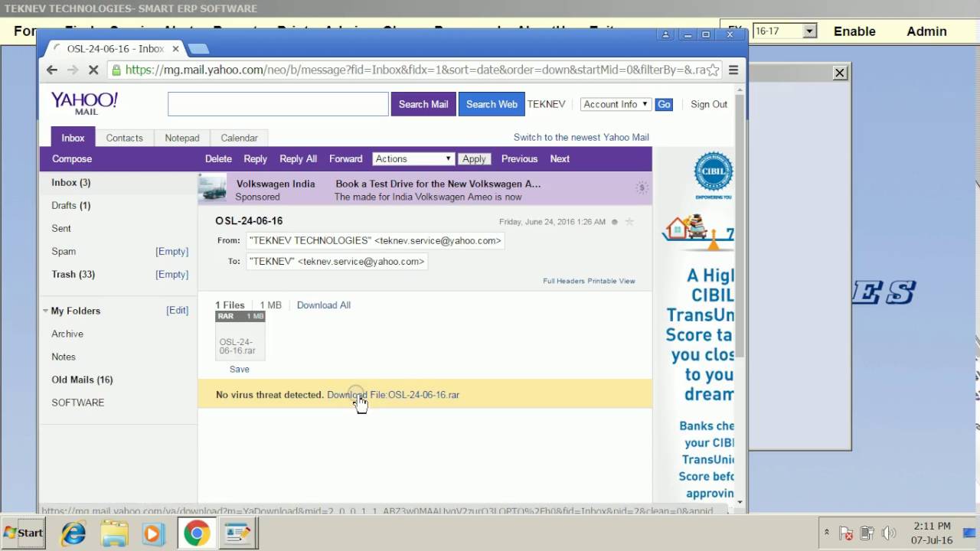Empty the Spam folder
980x551 pixels.
click(171, 251)
